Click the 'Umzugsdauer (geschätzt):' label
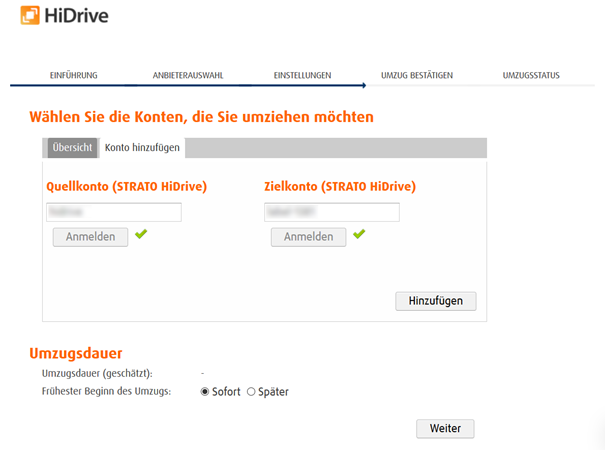 click(97, 374)
